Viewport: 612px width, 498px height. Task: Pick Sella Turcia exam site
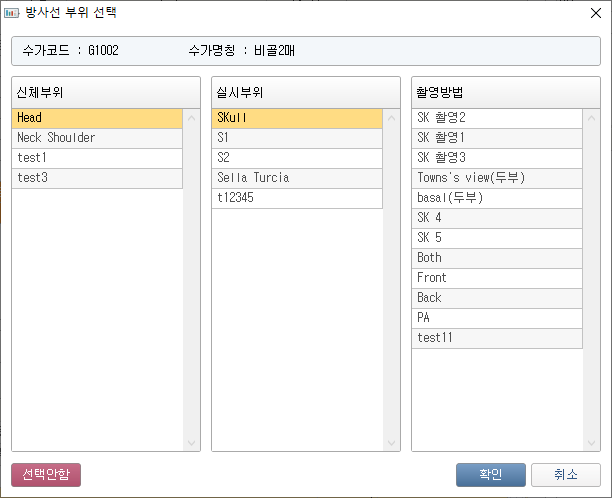point(297,178)
